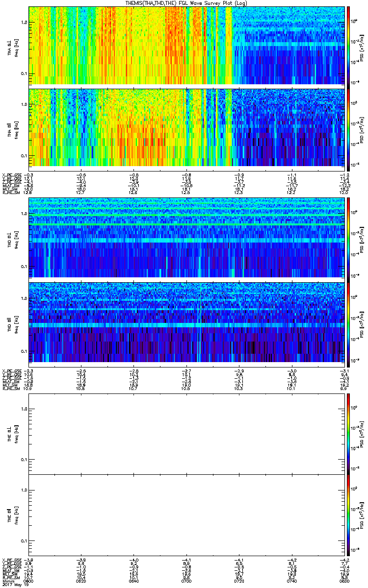The image size is (368, 588).
Task: Click the plot title THEMIS FGL Wave Survey Plot
Action: (187, 3)
